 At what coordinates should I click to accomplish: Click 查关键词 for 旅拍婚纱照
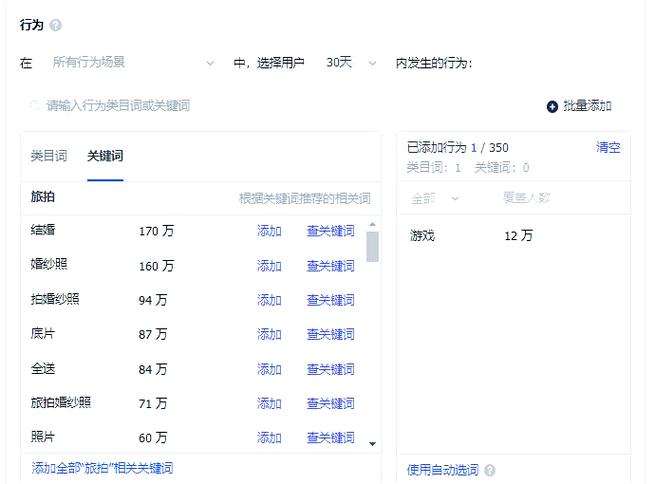pyautogui.click(x=330, y=403)
